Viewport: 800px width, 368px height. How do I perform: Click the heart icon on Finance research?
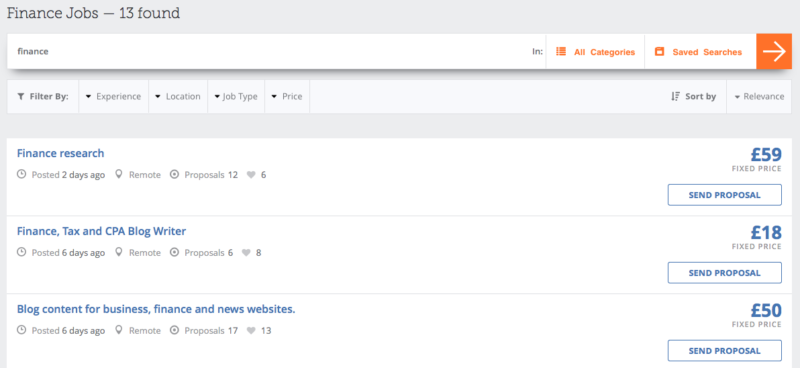(251, 175)
